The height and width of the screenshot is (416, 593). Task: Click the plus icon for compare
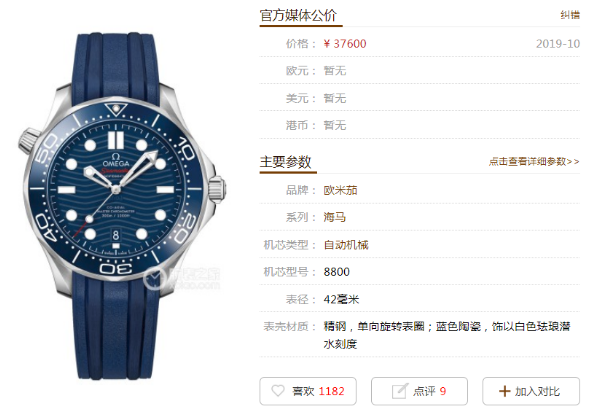point(505,391)
